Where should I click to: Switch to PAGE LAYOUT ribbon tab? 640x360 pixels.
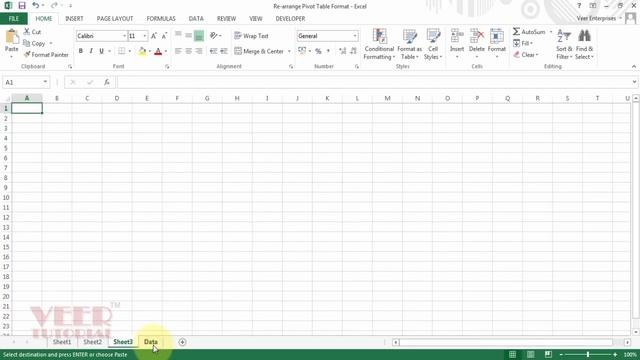pyautogui.click(x=115, y=19)
